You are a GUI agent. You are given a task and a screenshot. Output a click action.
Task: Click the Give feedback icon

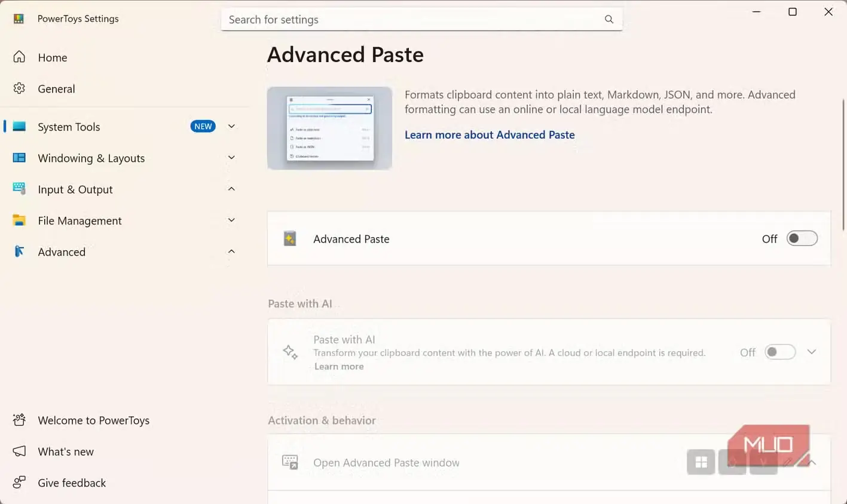pyautogui.click(x=19, y=483)
